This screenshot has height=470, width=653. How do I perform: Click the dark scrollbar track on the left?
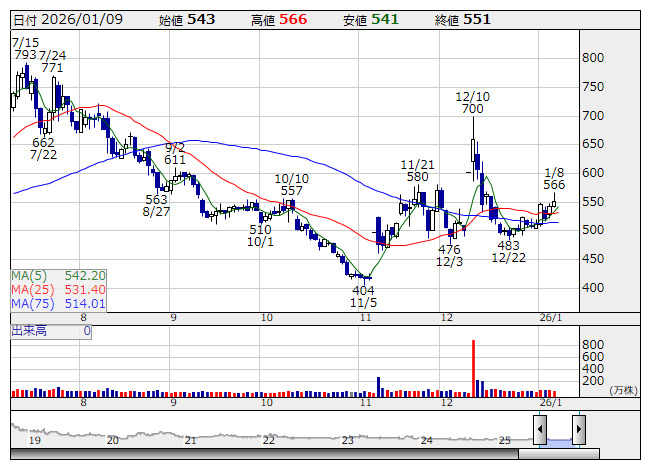click(x=260, y=455)
